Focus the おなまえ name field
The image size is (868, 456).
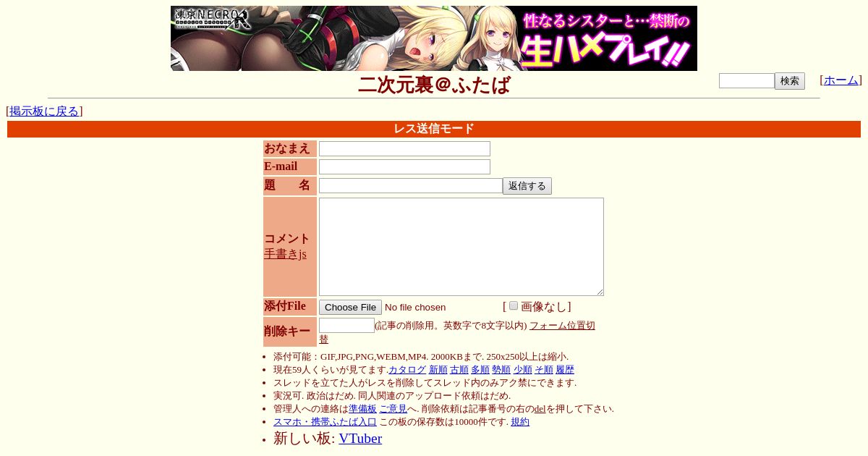coord(404,148)
